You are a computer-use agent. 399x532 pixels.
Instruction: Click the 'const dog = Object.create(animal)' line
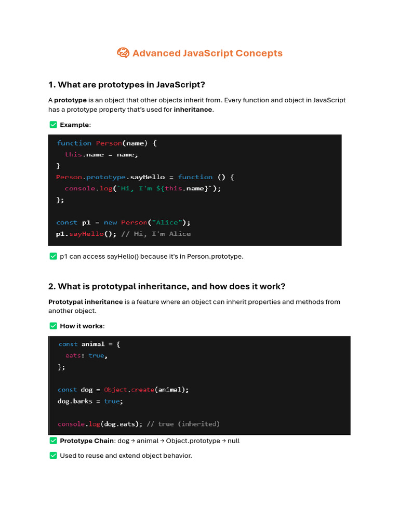pos(123,390)
